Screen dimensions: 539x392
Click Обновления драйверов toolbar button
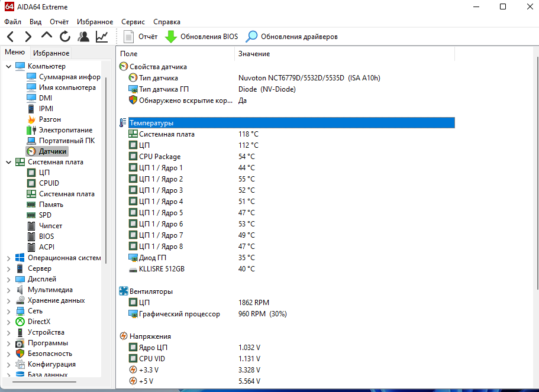coord(292,37)
